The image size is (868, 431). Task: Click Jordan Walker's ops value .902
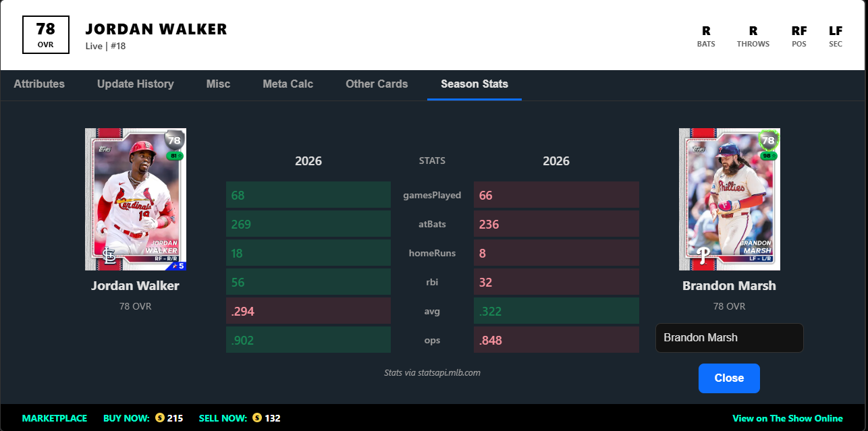point(308,340)
